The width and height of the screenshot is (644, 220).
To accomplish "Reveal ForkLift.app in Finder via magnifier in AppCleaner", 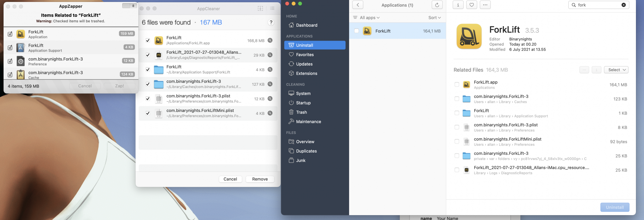I will (270, 40).
